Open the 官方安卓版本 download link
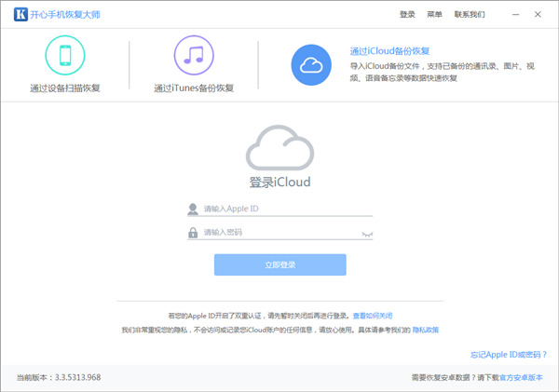 click(x=521, y=378)
